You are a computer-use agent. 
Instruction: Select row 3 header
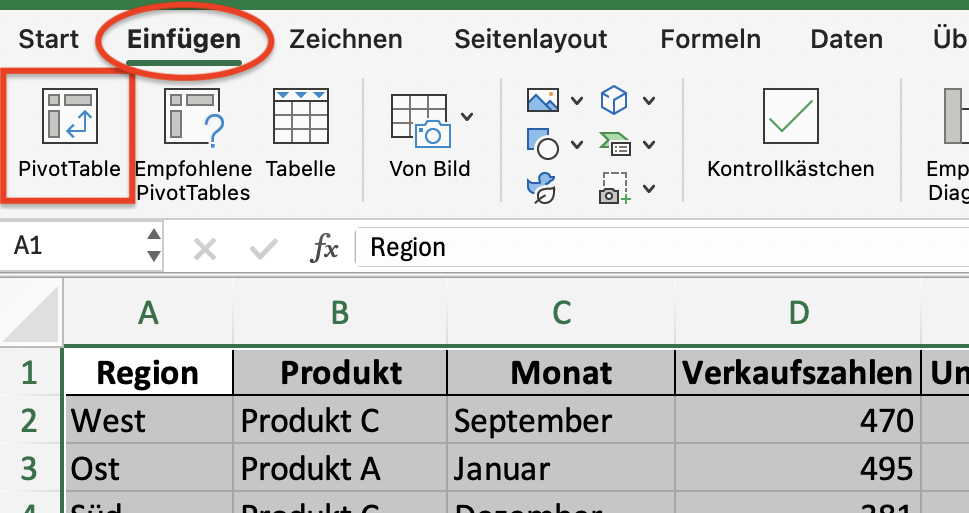pos(31,468)
